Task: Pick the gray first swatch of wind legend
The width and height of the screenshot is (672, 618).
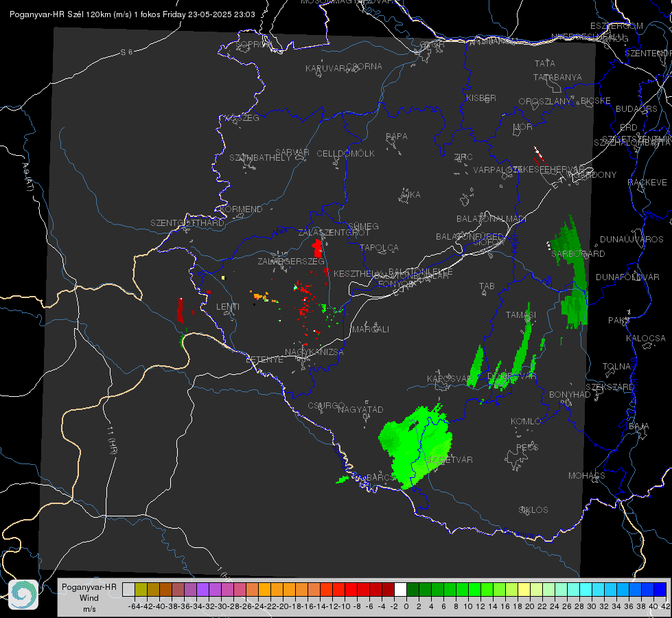Action: [x=128, y=589]
